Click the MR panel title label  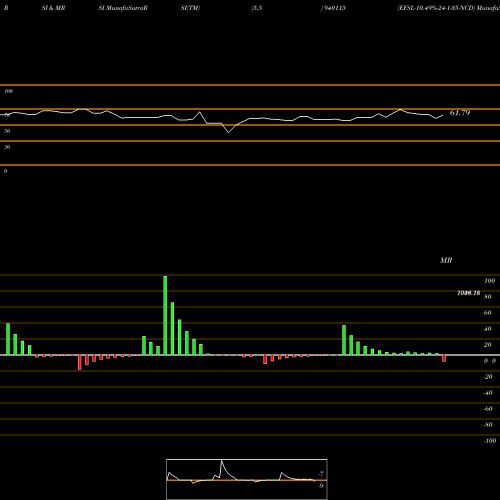point(446,260)
